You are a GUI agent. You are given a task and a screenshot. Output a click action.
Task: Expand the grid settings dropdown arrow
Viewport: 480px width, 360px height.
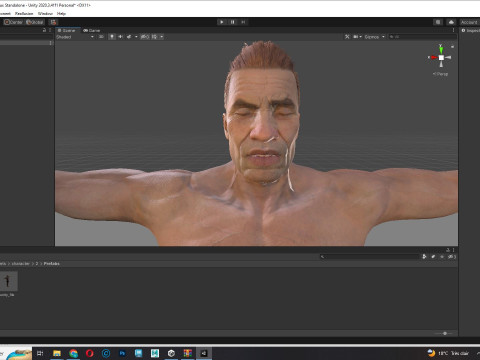[x=162, y=37]
